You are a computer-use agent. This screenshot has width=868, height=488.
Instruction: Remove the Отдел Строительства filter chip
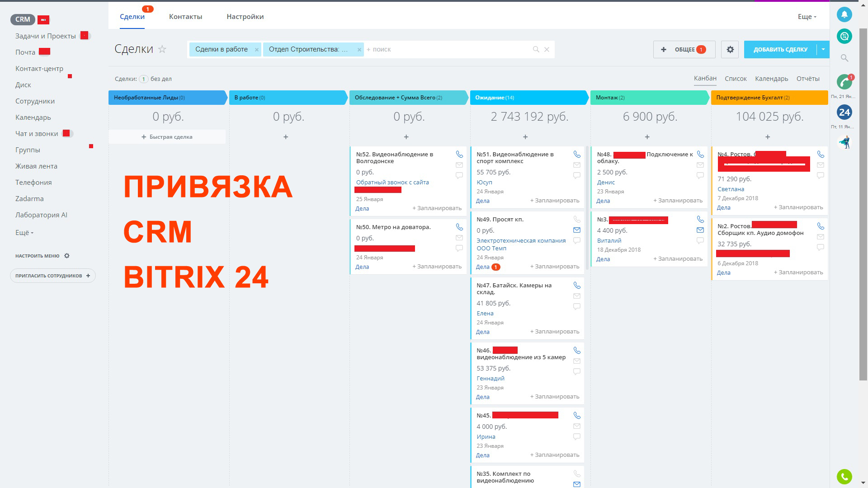tap(359, 50)
